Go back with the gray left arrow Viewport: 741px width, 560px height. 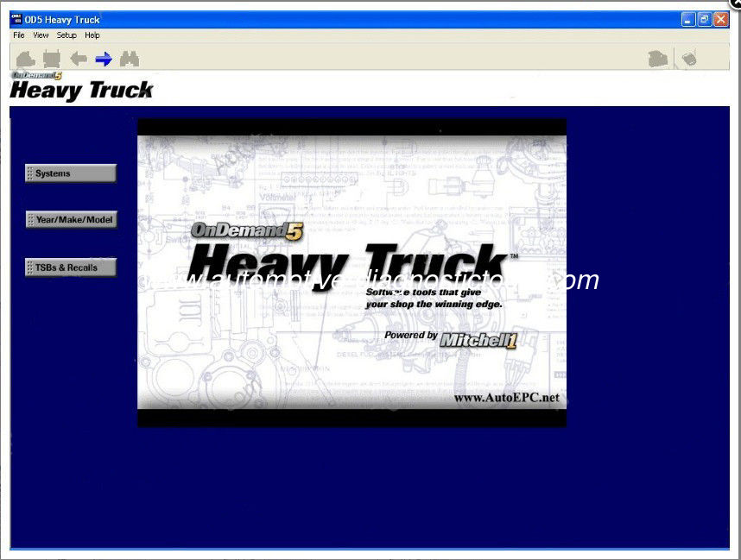[x=79, y=59]
